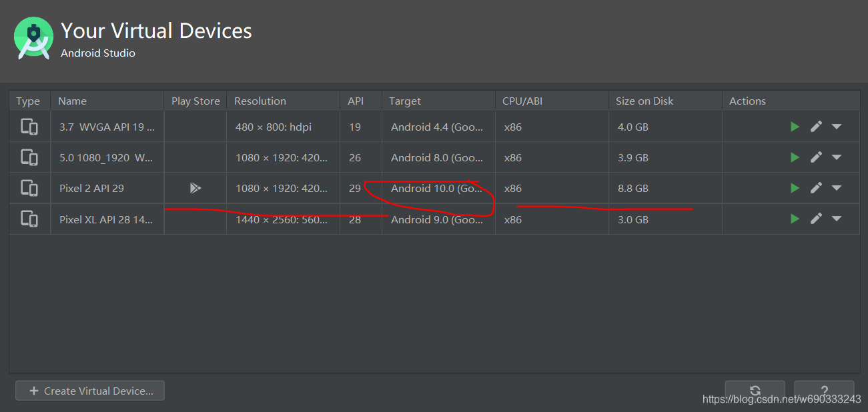Edit the Pixel XL API 28 device

816,219
